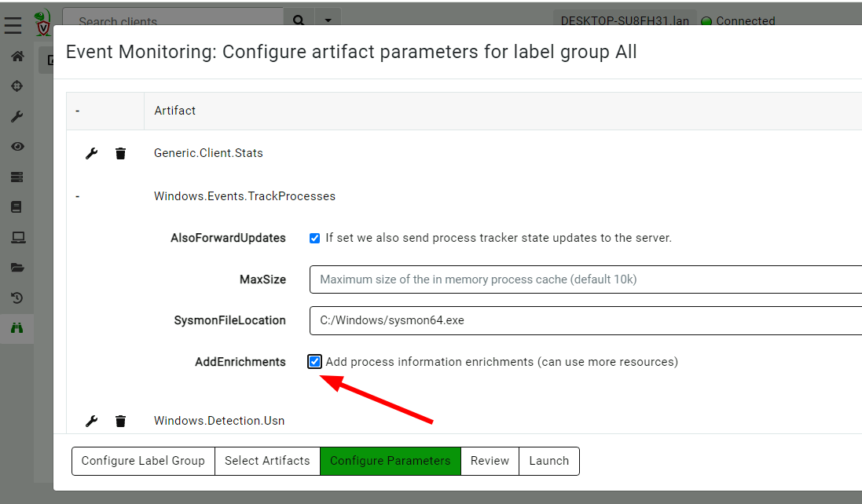Screen dimensions: 862x504
Task: Edit Windows.Detection.Usn with the wrench icon
Action: pyautogui.click(x=91, y=420)
